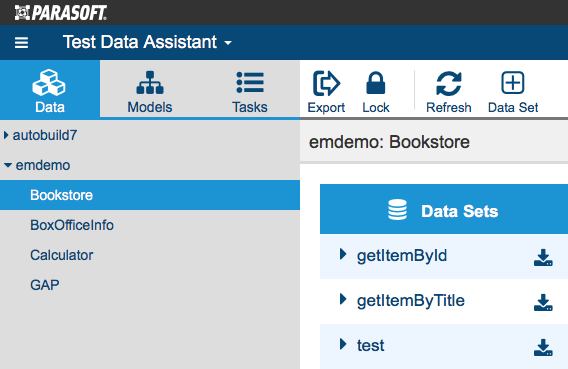Click the Parasoft logo
The width and height of the screenshot is (568, 369).
(x=60, y=13)
